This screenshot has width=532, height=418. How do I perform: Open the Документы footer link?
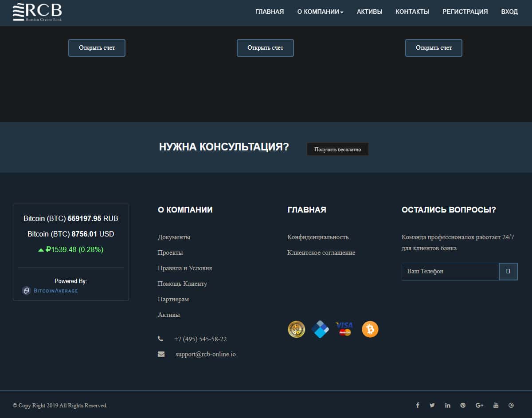tap(174, 237)
